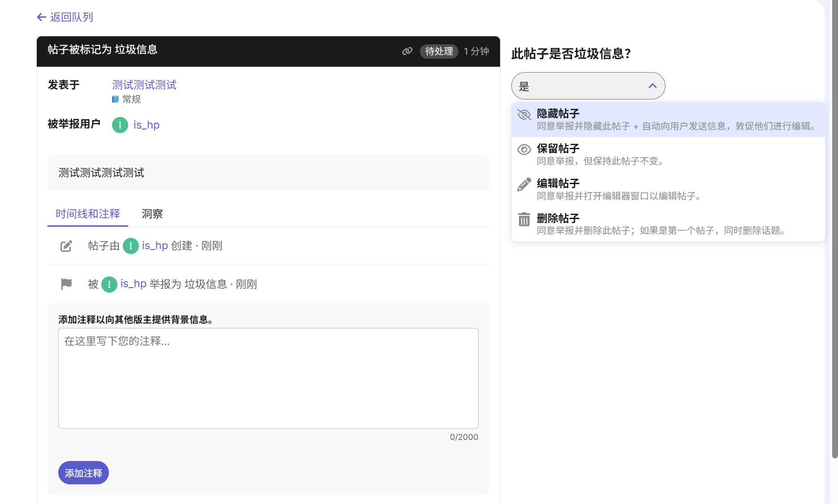The height and width of the screenshot is (504, 838).
Task: Click the 被举报用户 label
Action: [x=74, y=124]
